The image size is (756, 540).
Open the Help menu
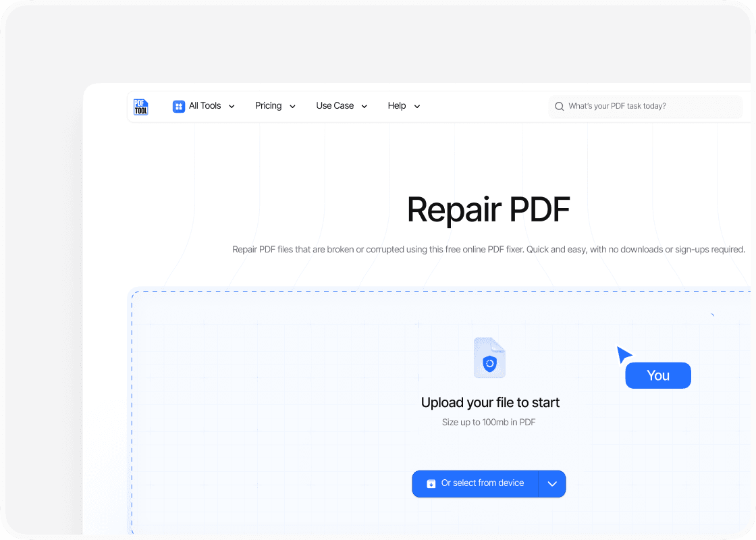397,106
